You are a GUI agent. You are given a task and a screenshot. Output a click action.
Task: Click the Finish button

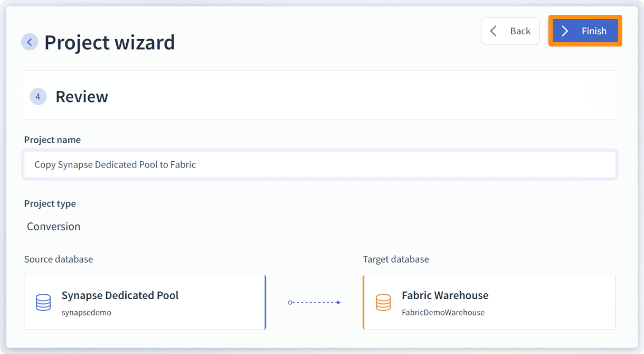coord(585,31)
